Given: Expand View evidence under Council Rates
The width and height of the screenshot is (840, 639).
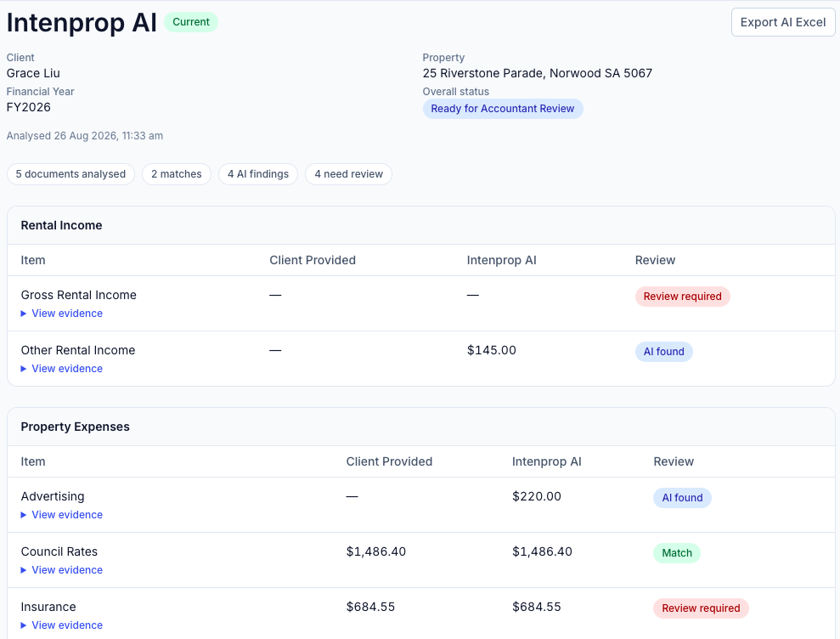Looking at the screenshot, I should [62, 570].
